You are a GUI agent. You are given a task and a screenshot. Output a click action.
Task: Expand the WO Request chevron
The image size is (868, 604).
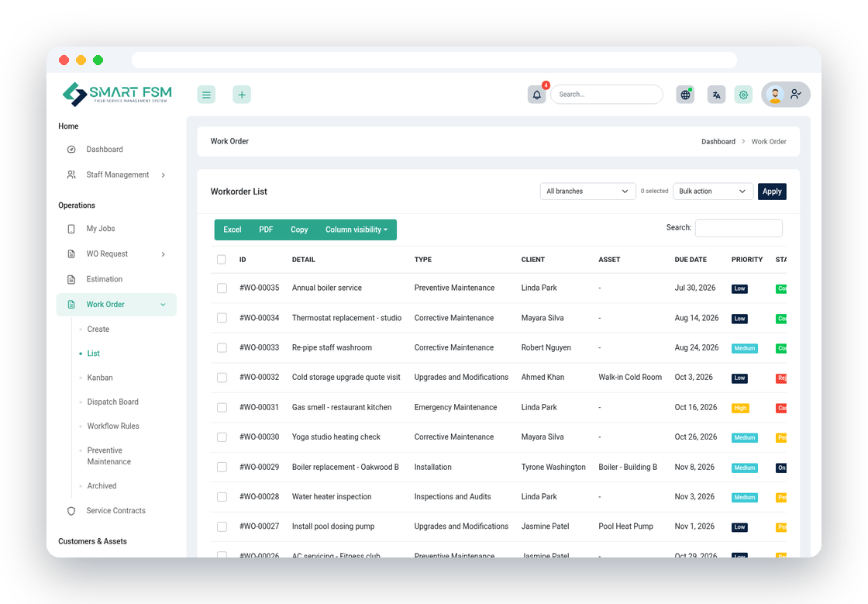[x=164, y=254]
